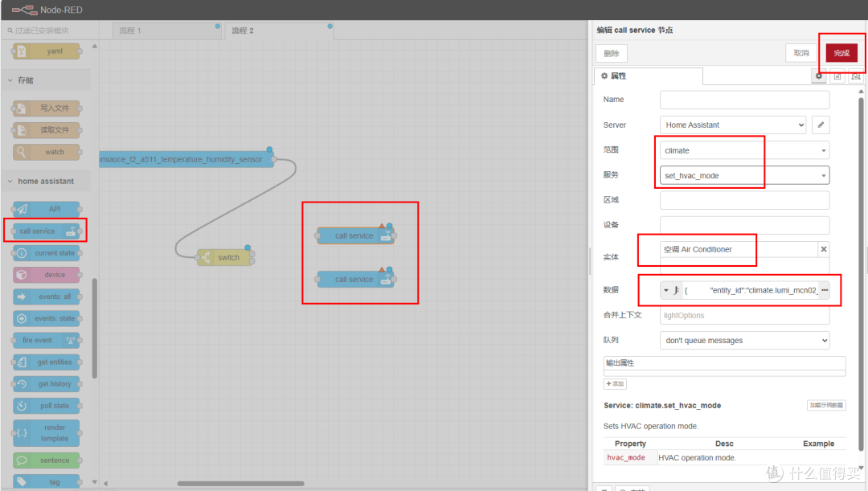Open the 范围 climate dropdown

[744, 150]
